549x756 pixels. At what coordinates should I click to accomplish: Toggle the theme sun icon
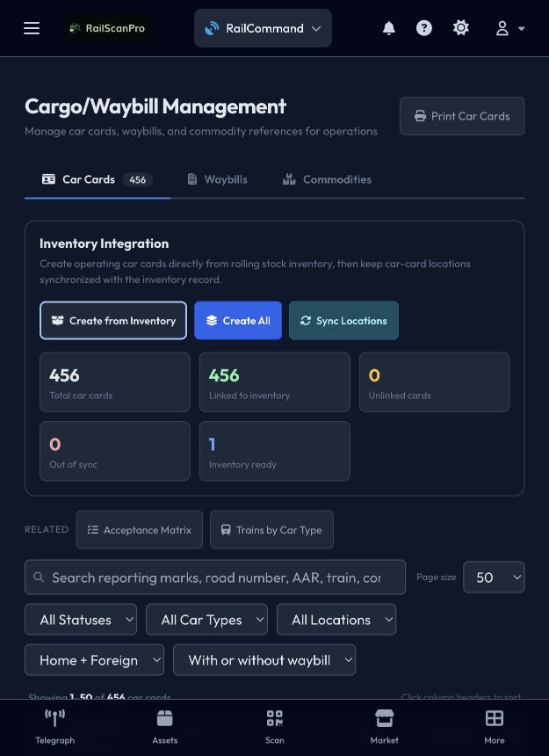[461, 28]
